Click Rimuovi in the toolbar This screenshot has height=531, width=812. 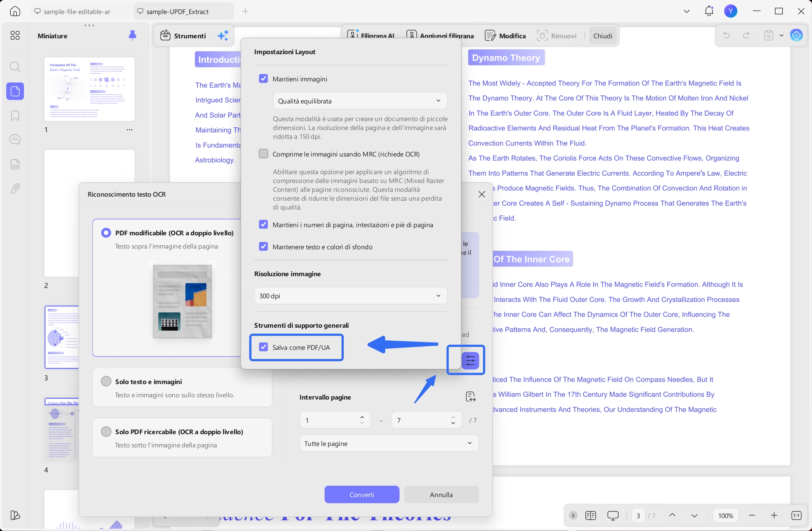click(x=556, y=36)
